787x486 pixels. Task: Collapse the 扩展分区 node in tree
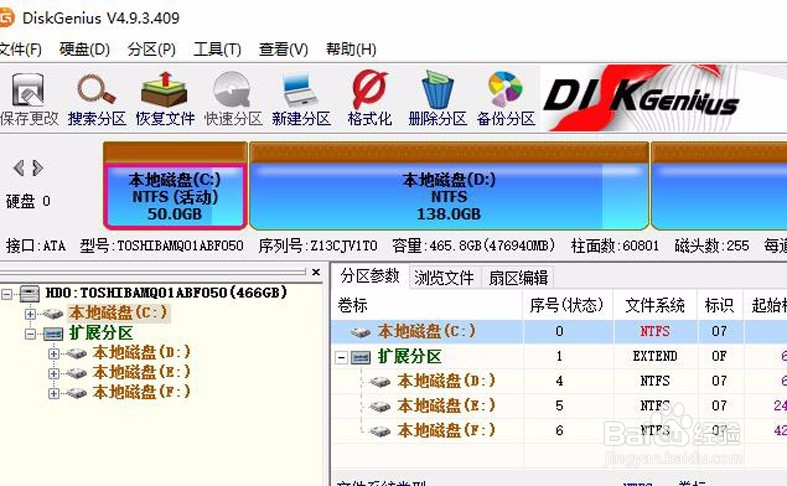[30, 334]
